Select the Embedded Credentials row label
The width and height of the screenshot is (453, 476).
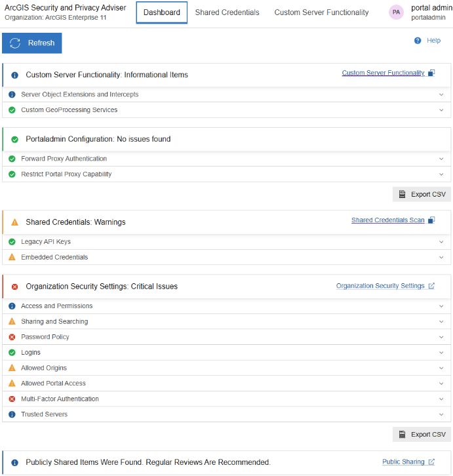(x=54, y=257)
